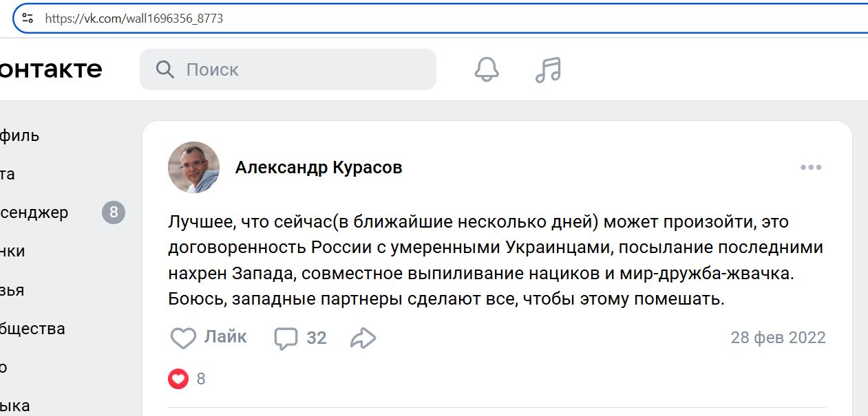Open the profile sidebar menu item
This screenshot has width=868, height=416.
pyautogui.click(x=19, y=135)
